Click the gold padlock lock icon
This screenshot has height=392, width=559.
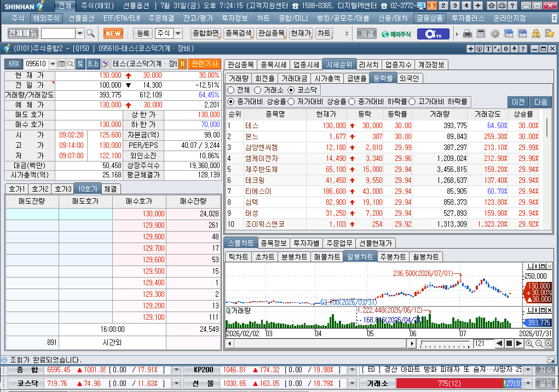(535, 34)
